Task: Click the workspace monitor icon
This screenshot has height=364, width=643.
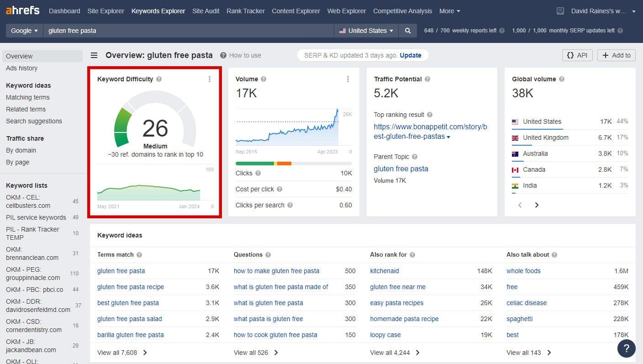Action: click(x=560, y=11)
